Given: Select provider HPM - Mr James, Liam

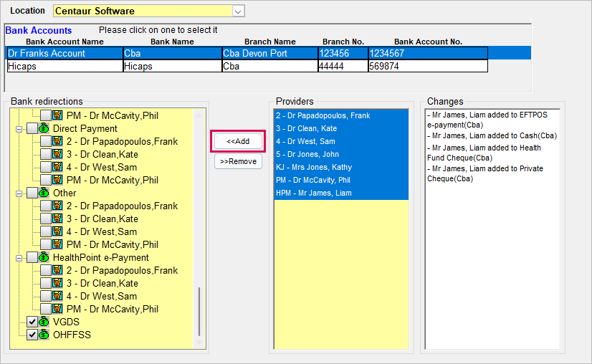Looking at the screenshot, I should (341, 193).
